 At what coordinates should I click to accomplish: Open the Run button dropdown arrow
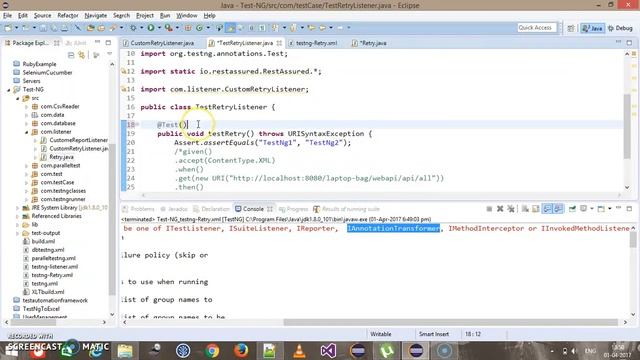[159, 28]
